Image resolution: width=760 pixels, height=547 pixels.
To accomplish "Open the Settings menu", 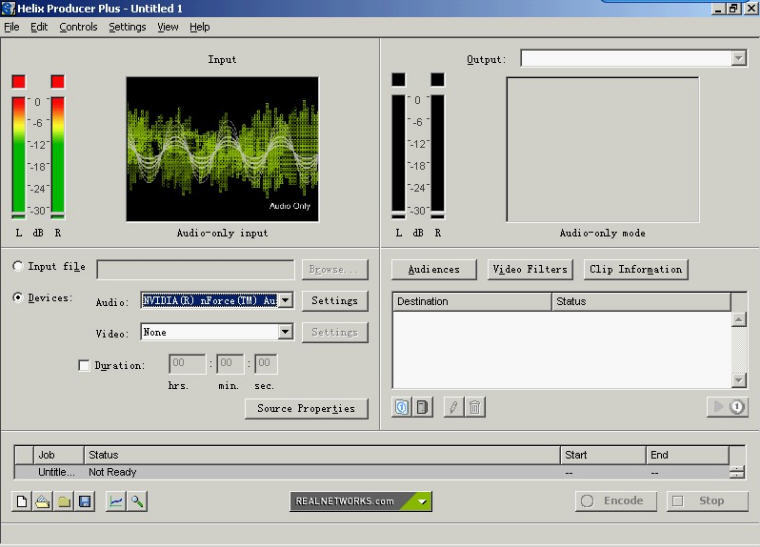I will pos(127,27).
